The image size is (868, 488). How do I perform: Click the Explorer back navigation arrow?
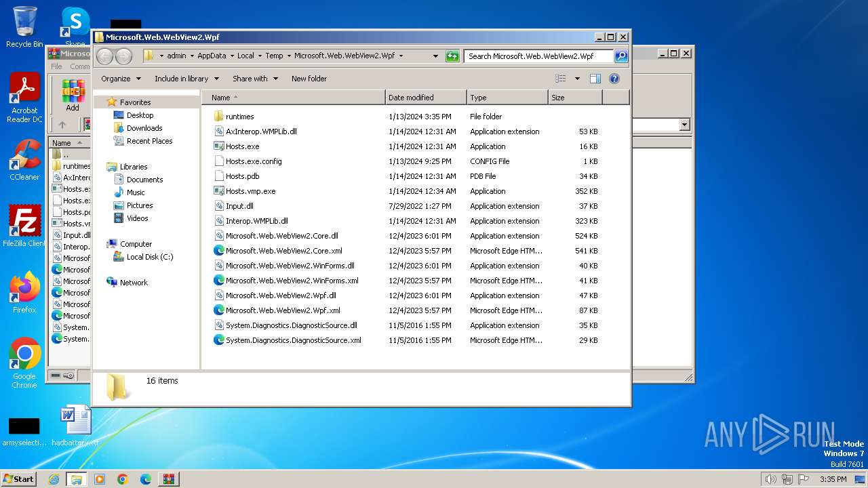click(x=104, y=56)
